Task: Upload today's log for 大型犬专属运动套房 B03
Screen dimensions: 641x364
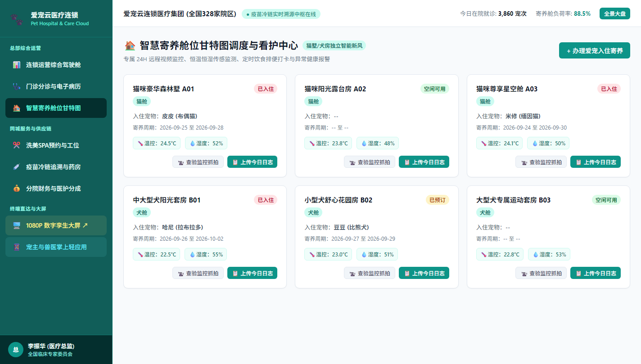Action: click(595, 273)
